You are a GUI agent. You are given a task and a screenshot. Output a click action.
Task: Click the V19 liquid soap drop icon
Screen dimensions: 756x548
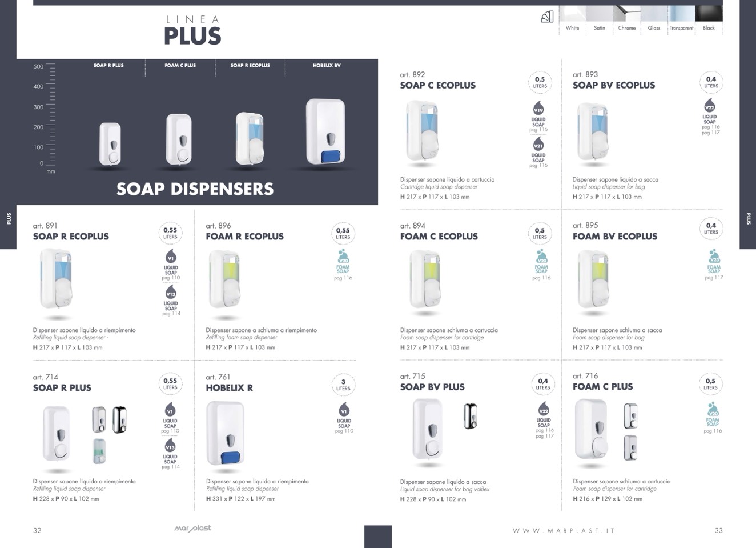538,109
